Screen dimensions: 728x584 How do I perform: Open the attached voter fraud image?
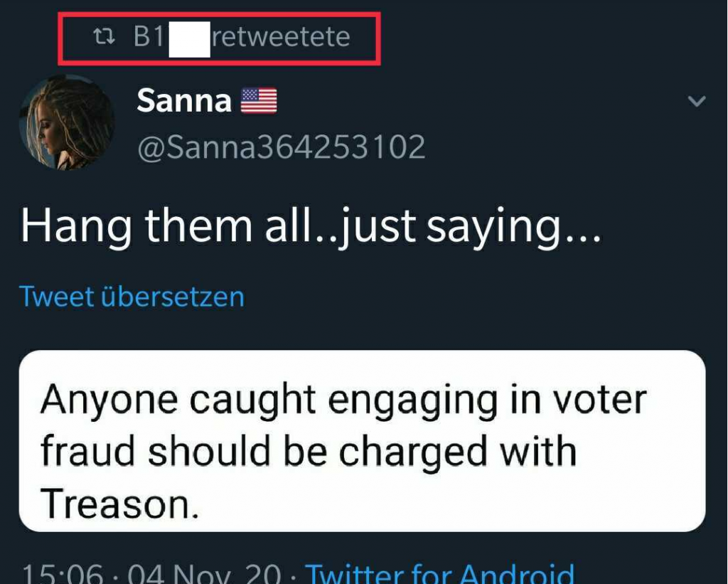(x=362, y=441)
